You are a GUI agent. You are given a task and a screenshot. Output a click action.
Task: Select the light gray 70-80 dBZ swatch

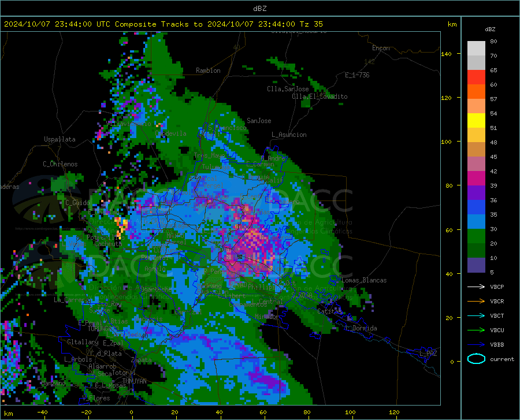pyautogui.click(x=476, y=48)
